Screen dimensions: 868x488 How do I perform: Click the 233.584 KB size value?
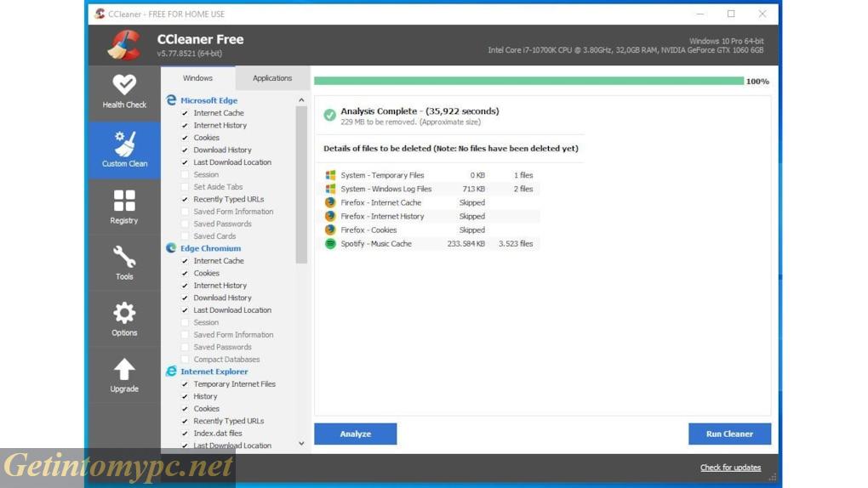click(465, 243)
